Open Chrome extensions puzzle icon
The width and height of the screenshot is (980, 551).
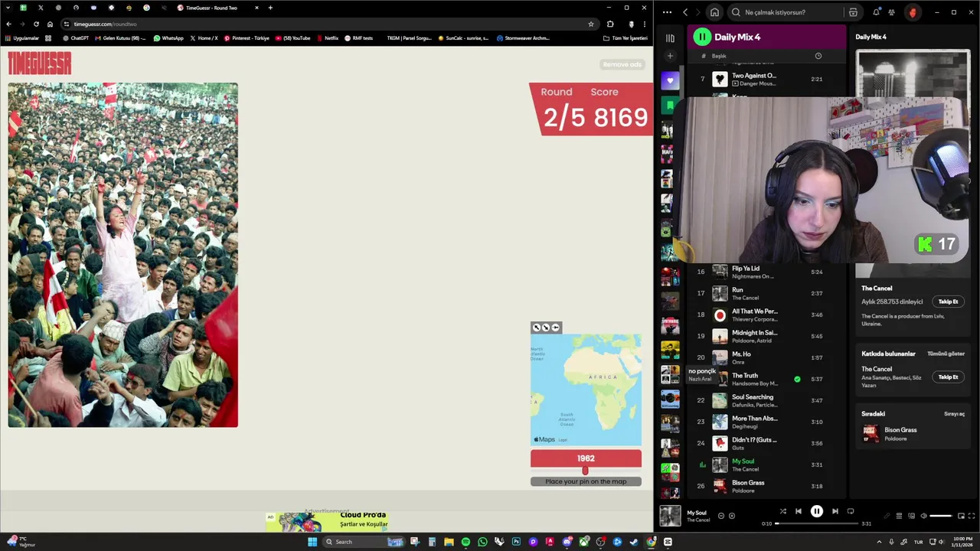coord(610,24)
